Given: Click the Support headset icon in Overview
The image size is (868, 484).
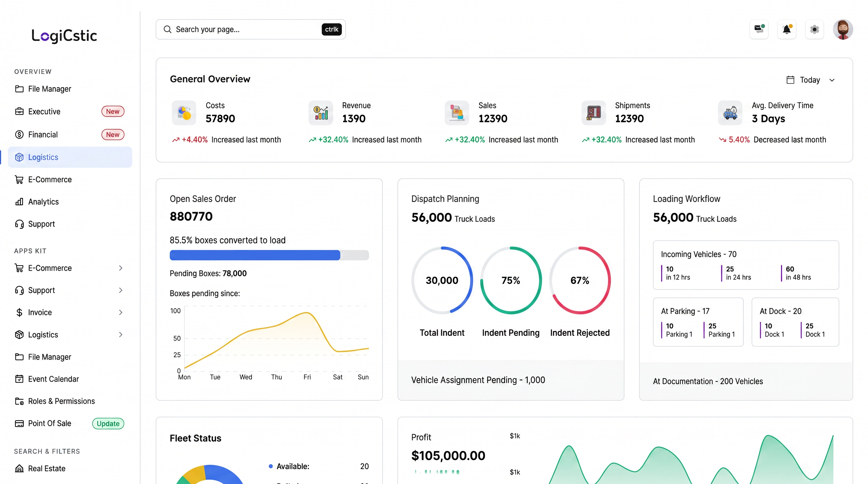Looking at the screenshot, I should (19, 224).
